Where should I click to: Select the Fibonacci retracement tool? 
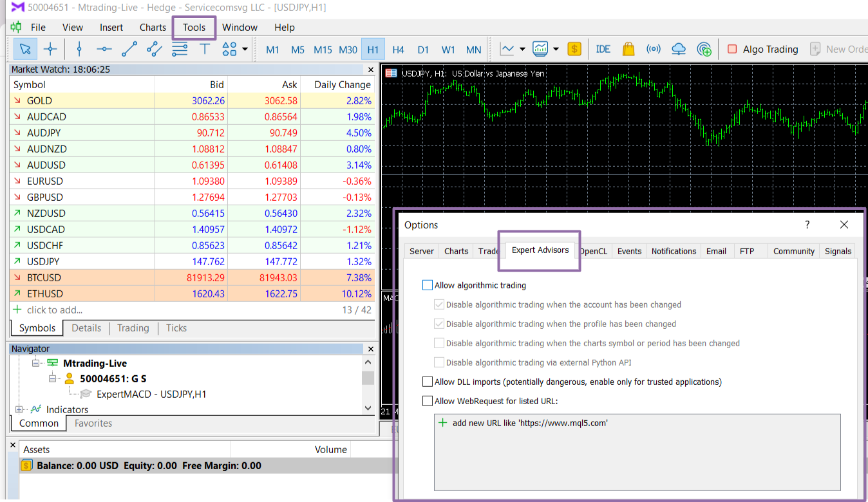(180, 49)
